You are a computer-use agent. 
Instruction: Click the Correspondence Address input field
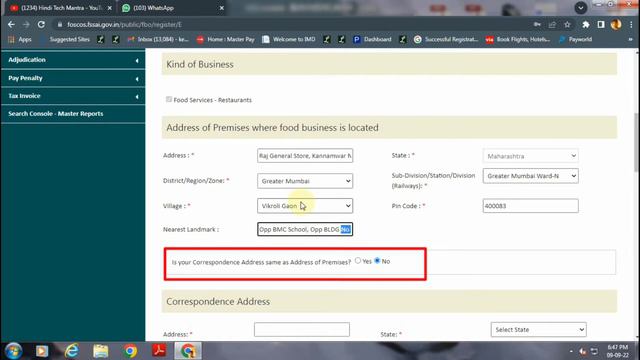click(x=302, y=329)
